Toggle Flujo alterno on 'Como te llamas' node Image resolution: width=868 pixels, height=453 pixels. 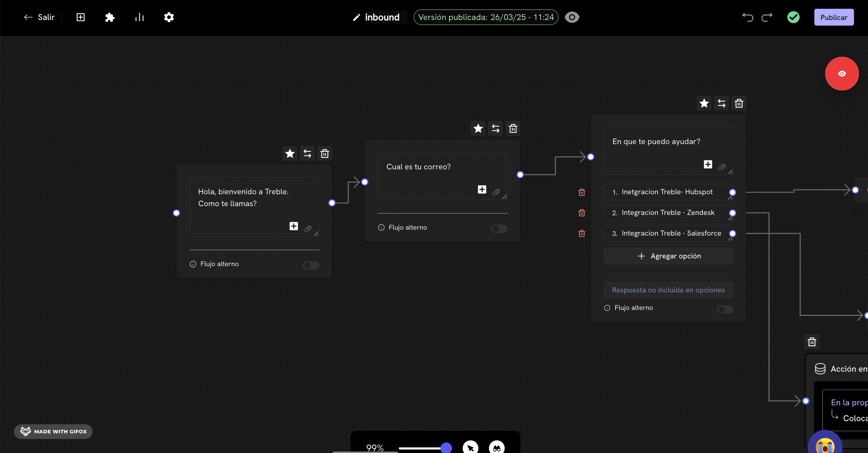pyautogui.click(x=311, y=265)
